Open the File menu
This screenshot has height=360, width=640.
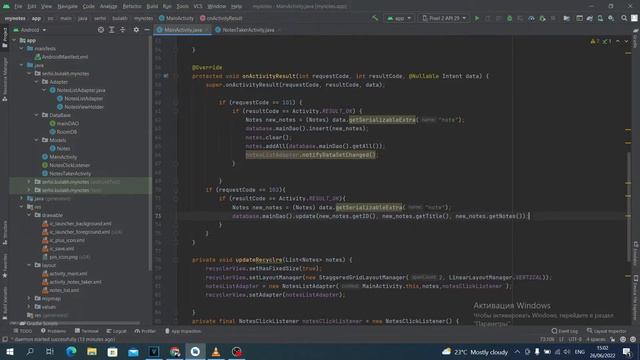[x=18, y=6]
